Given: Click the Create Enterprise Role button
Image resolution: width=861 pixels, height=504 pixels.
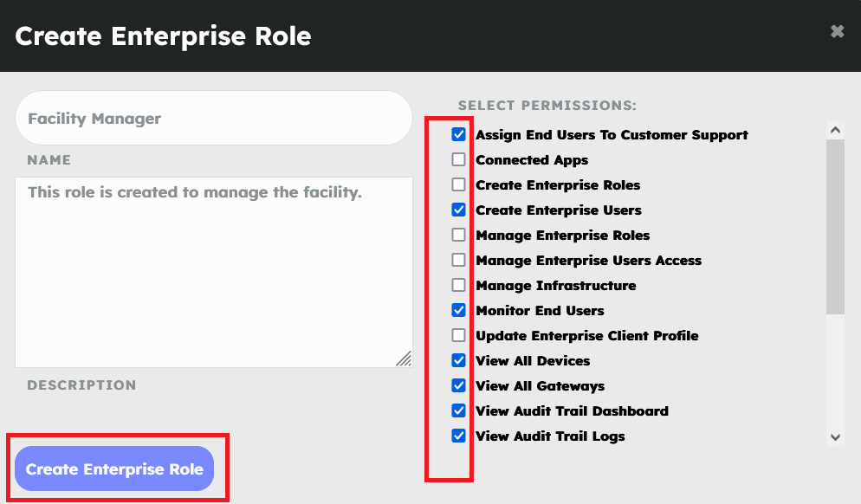Looking at the screenshot, I should click(x=114, y=469).
